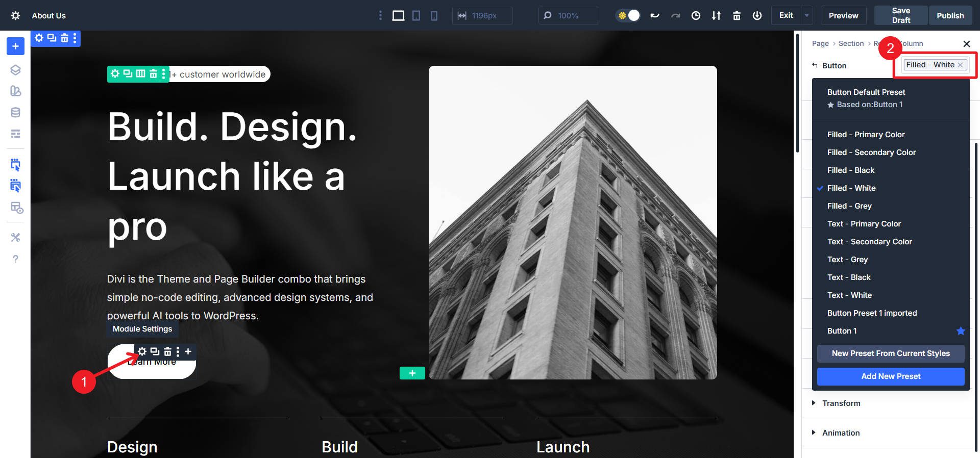Select Button Preset 1 imported
Screen dimensions: 980x458
872,313
